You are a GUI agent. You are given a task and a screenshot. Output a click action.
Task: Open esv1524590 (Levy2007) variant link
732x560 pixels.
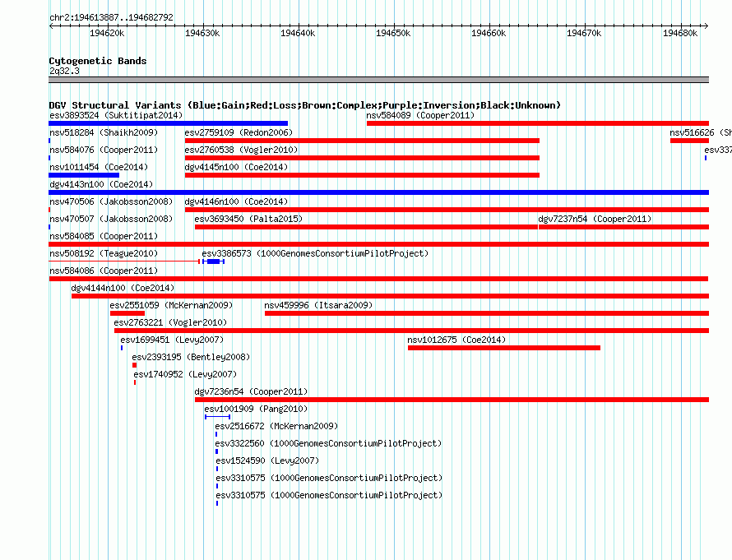pos(267,460)
